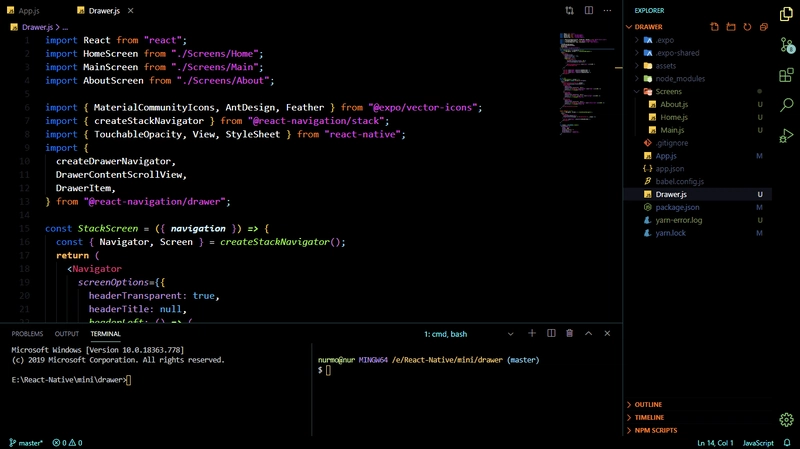Open the Extensions view
Screen dimensions: 800x449
coord(786,75)
